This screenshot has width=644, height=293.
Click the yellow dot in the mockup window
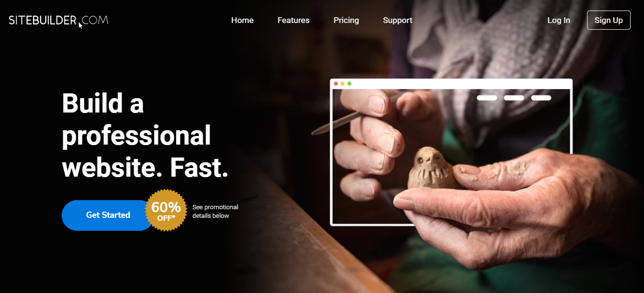click(343, 84)
